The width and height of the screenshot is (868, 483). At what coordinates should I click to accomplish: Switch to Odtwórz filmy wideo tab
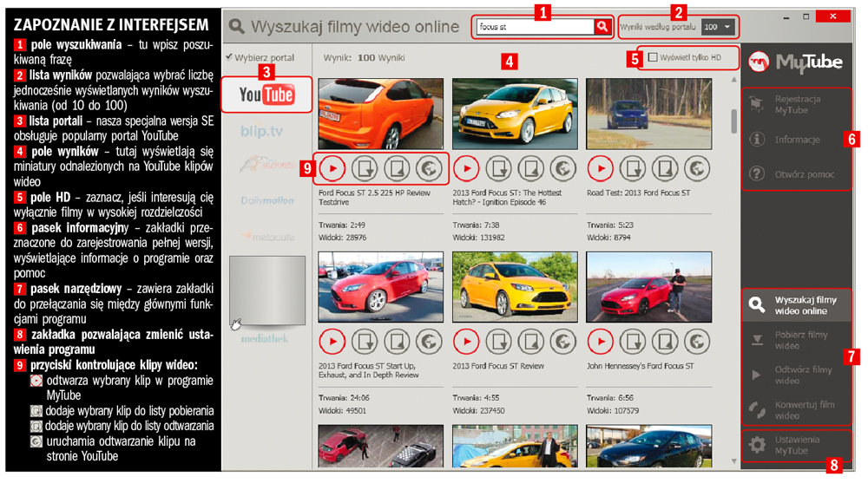(x=797, y=375)
